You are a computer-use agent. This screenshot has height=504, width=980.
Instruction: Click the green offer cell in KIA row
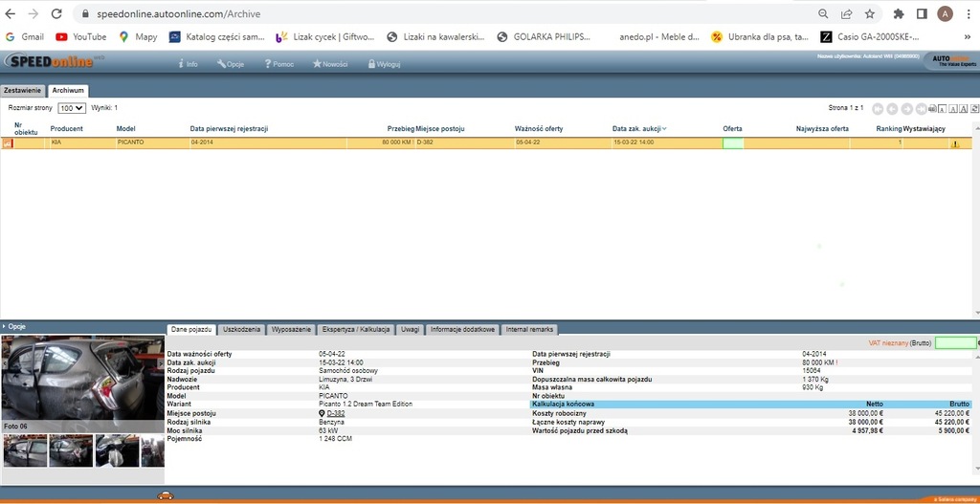[733, 143]
